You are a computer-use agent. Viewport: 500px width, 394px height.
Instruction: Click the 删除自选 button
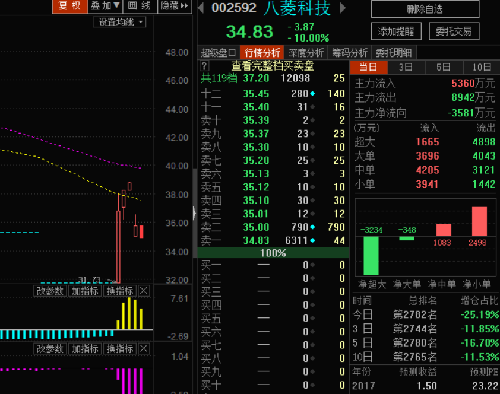click(425, 9)
